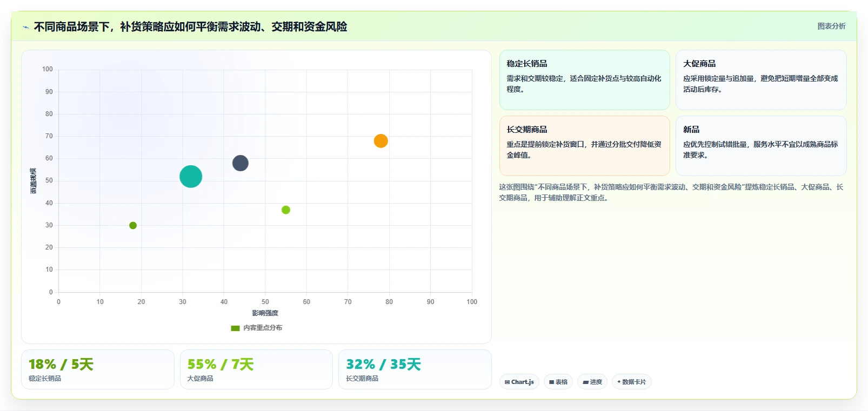Click the icon inside 进度 chip

click(586, 382)
